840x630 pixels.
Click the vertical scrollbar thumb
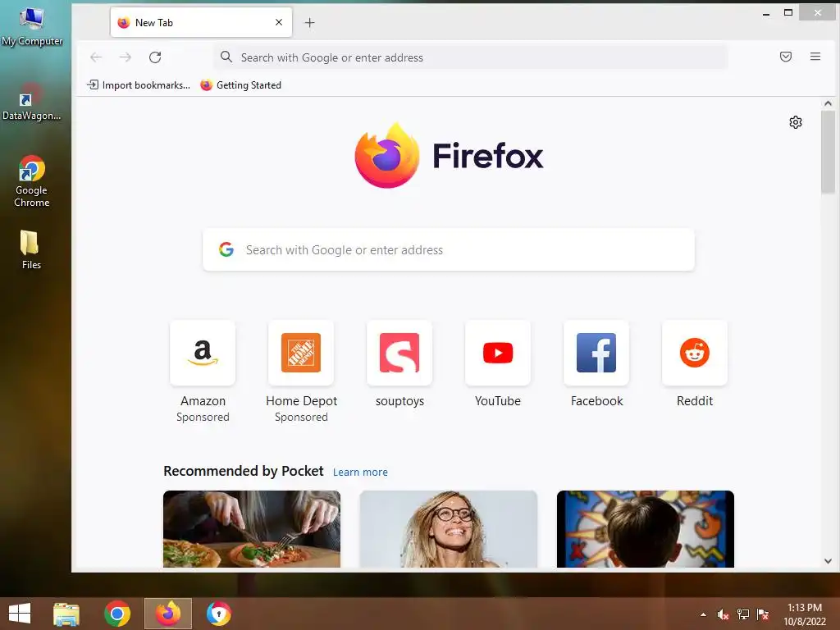(x=828, y=151)
